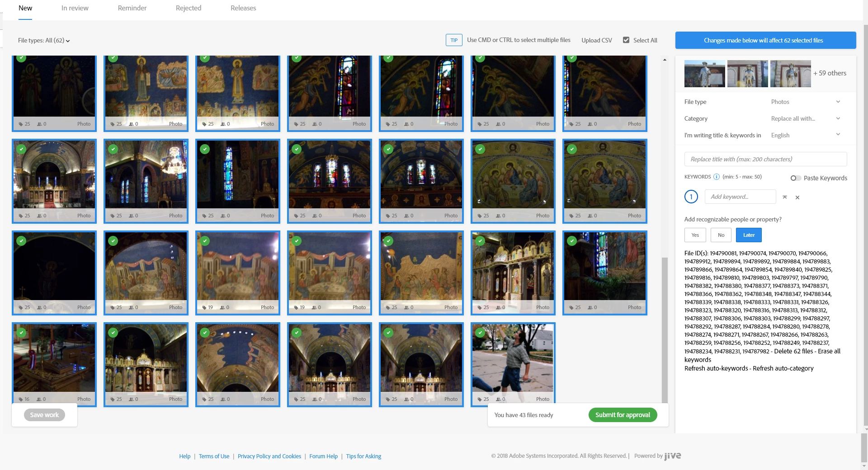Click the first statue preview thumbnail with sign board

704,74
